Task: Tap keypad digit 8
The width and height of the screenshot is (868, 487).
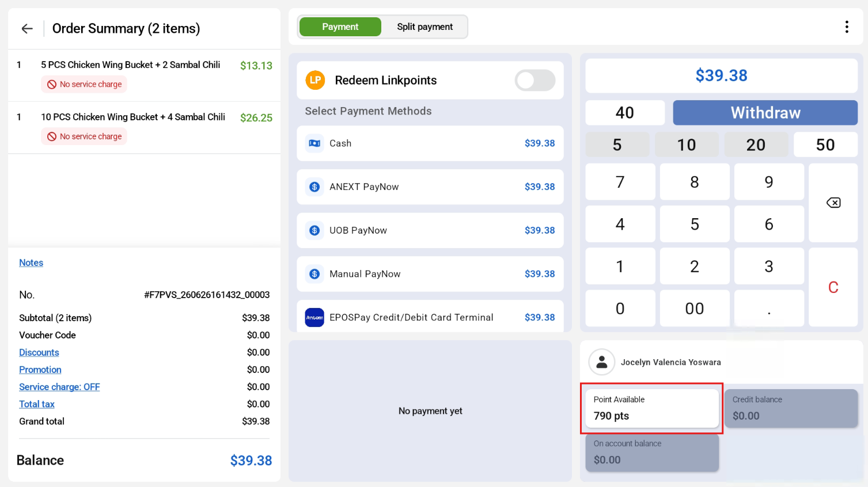Action: (x=695, y=182)
